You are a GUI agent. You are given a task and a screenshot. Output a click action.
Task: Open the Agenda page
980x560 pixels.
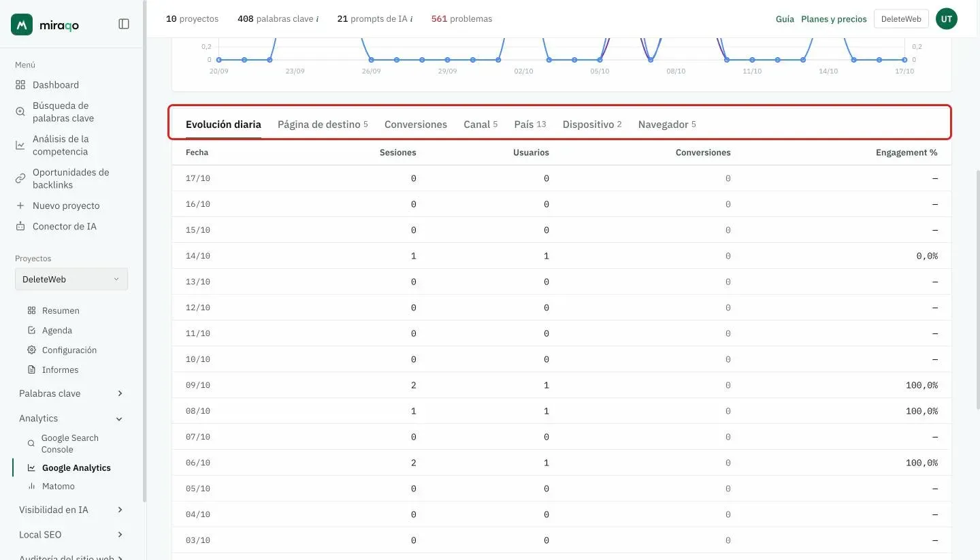tap(57, 330)
